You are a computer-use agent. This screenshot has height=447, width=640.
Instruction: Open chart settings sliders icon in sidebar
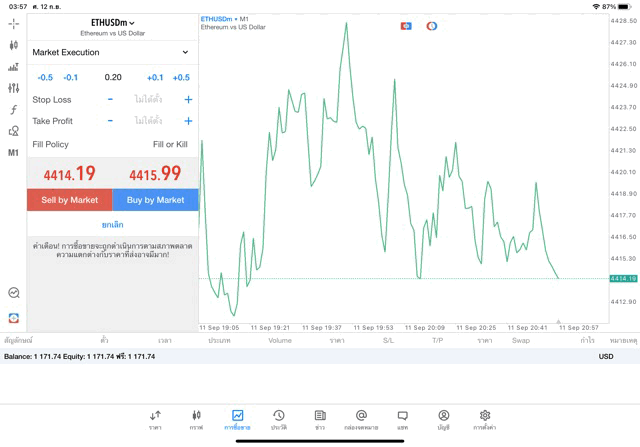13,88
